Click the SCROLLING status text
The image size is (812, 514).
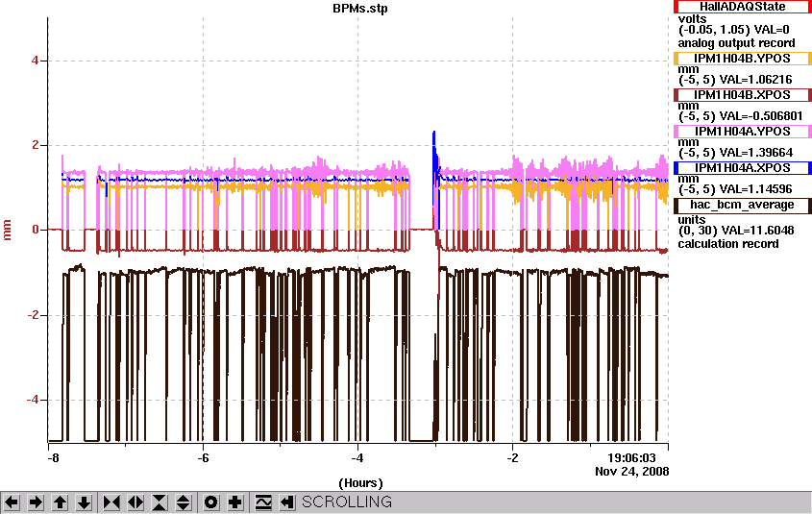347,502
